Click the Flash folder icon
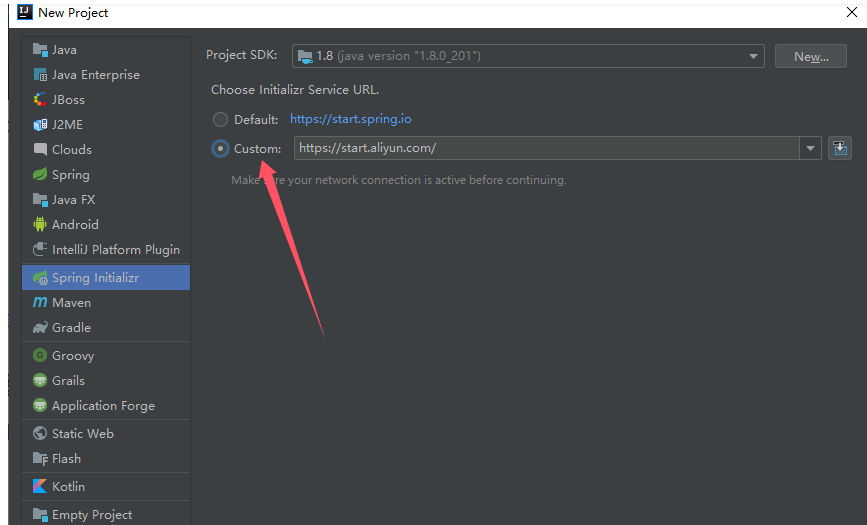 click(40, 459)
